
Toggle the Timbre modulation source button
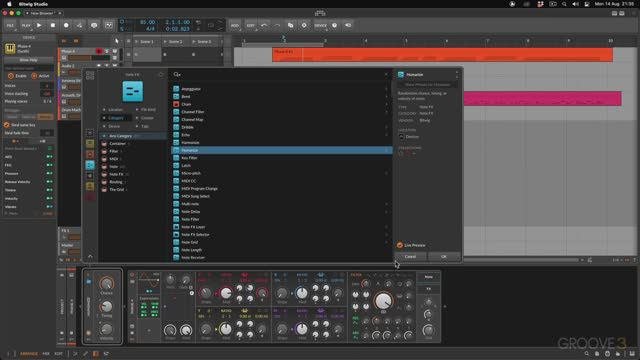coord(49,190)
